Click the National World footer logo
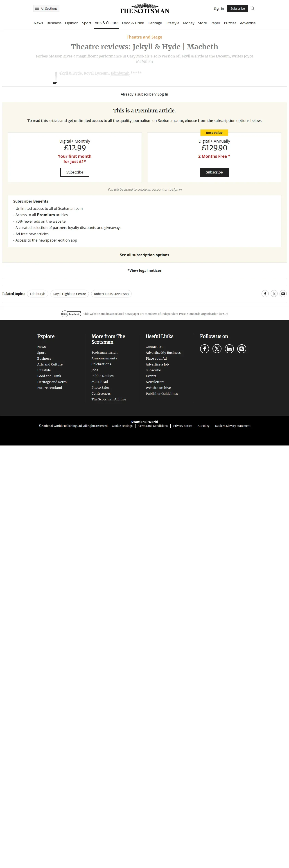Image resolution: width=289 pixels, height=868 pixels. (x=144, y=422)
